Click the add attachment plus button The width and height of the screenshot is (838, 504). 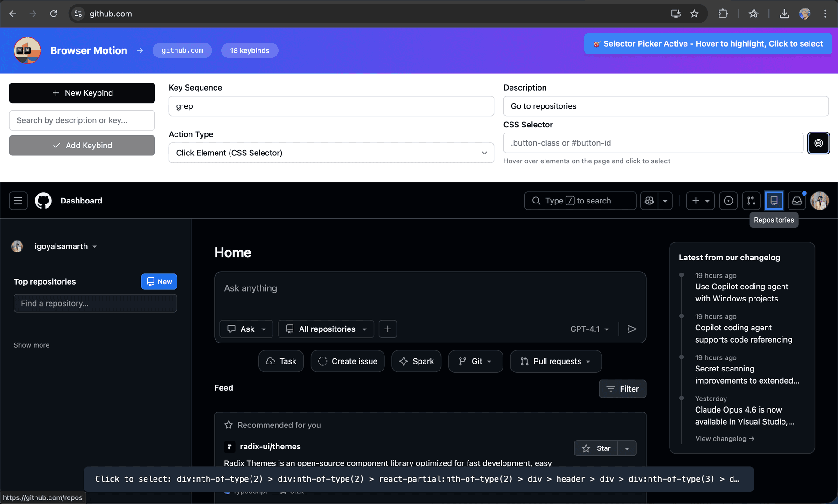tap(388, 329)
